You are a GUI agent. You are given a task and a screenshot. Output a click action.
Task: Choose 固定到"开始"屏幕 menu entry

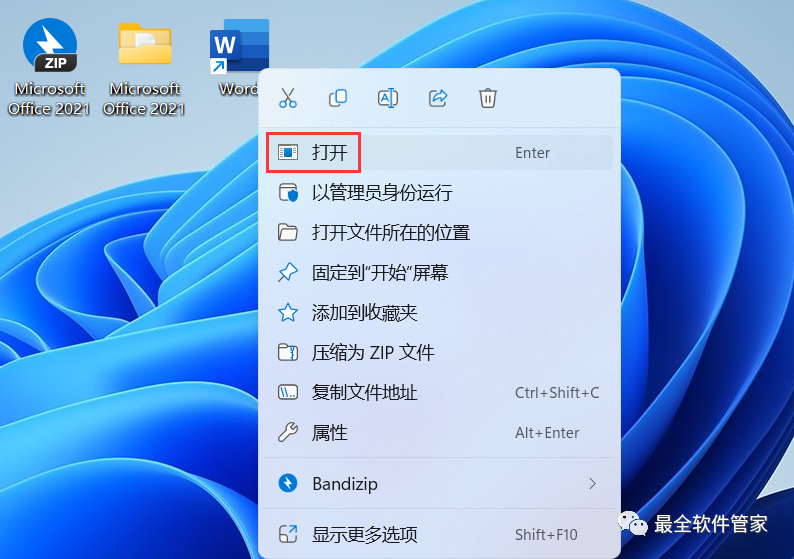point(439,272)
